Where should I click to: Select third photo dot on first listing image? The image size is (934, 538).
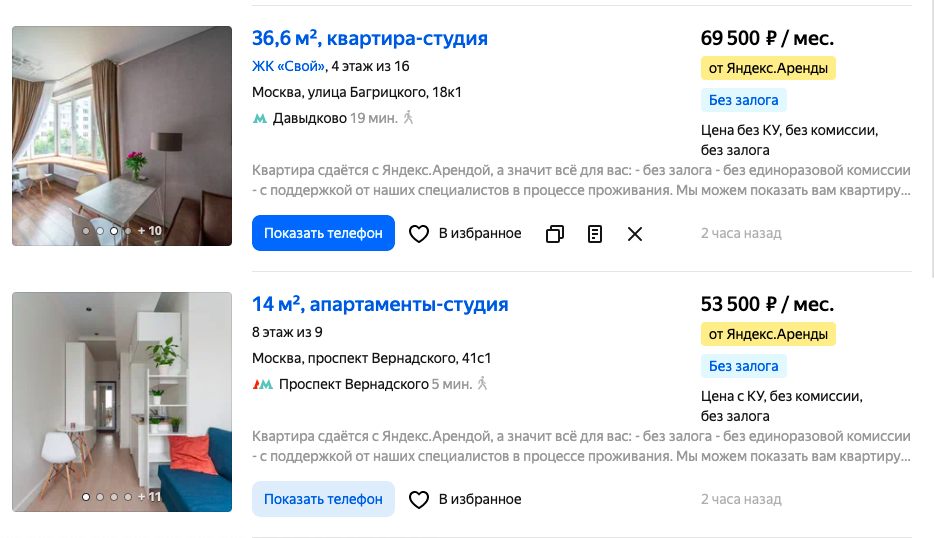[x=114, y=231]
